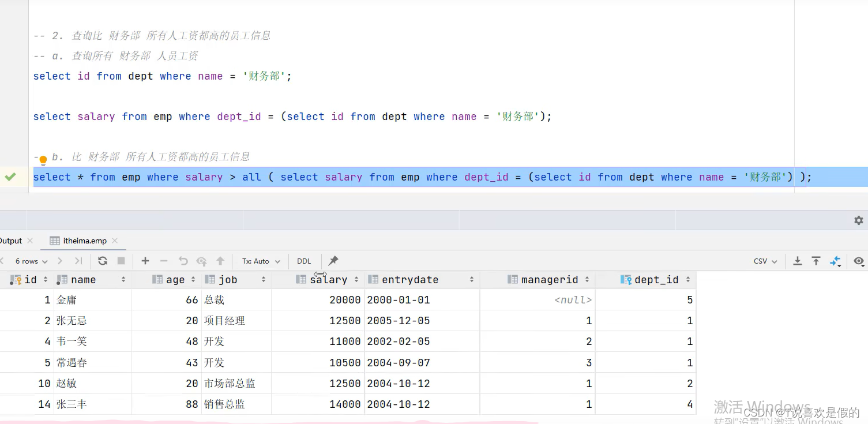Click the name cell 赵敏

pos(93,384)
